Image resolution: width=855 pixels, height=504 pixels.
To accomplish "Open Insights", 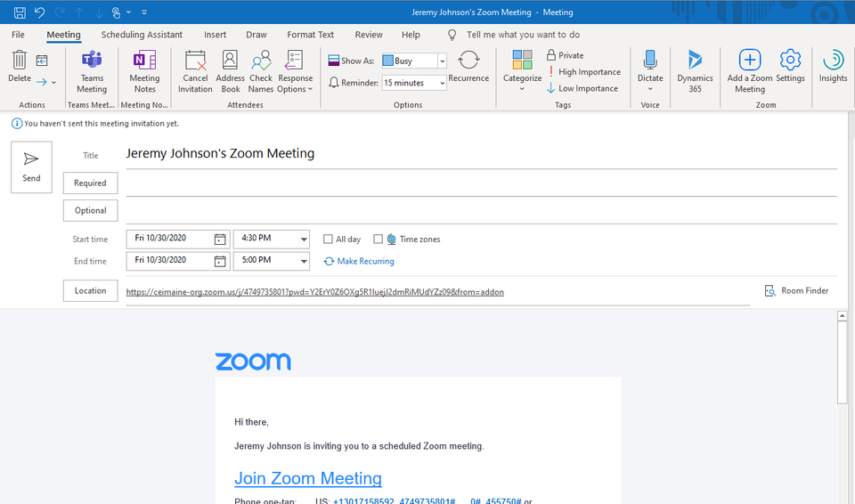I will (x=834, y=66).
